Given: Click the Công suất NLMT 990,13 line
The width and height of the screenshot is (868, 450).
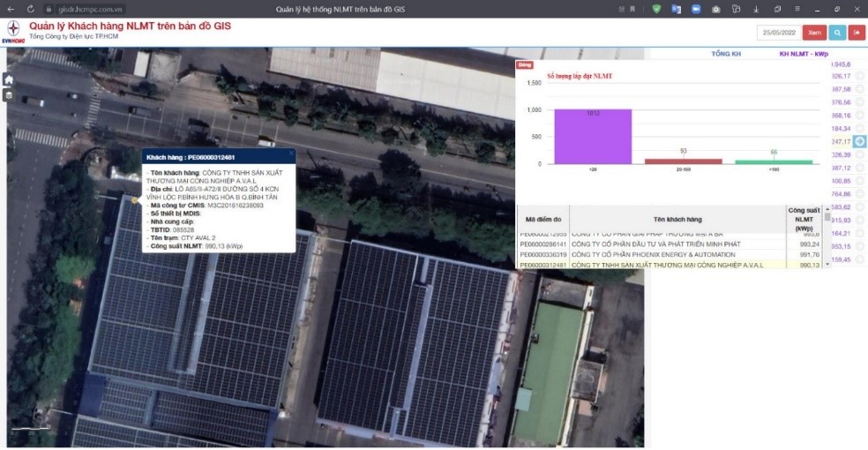Looking at the screenshot, I should click(195, 246).
